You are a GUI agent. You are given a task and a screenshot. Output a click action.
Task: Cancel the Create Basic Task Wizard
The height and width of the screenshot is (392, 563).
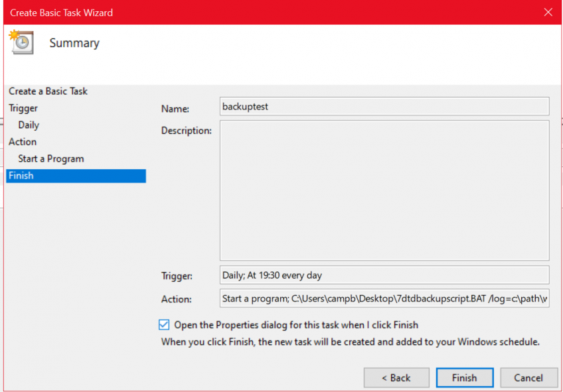(x=528, y=377)
